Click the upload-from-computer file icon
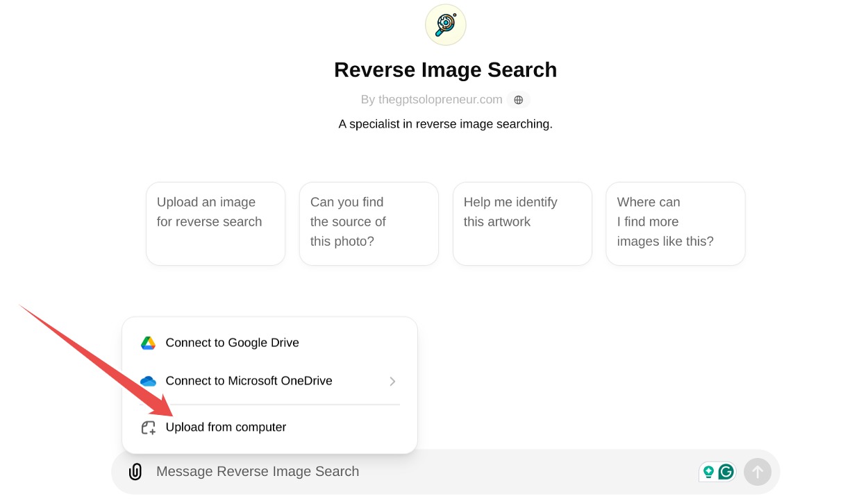The width and height of the screenshot is (868, 501). (147, 427)
